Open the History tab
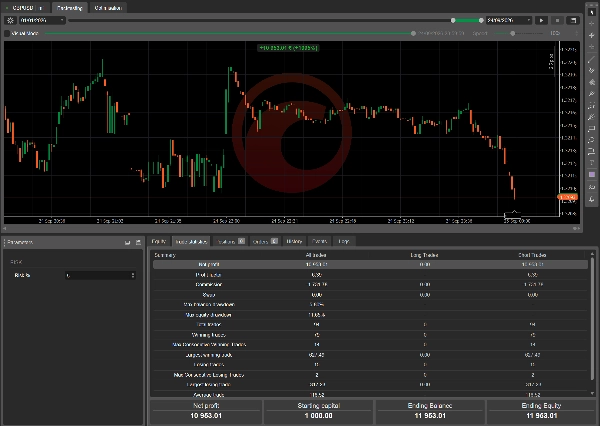Viewport: 600px width, 426px height. (294, 241)
